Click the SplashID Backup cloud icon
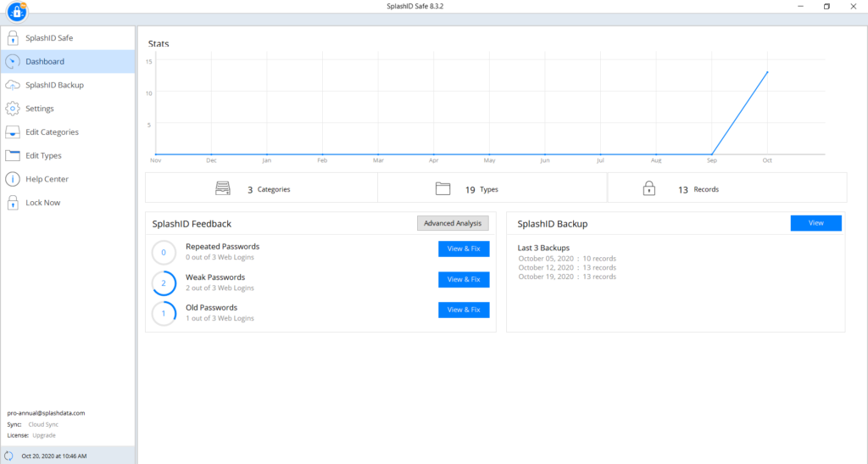This screenshot has height=464, width=868. pos(13,85)
